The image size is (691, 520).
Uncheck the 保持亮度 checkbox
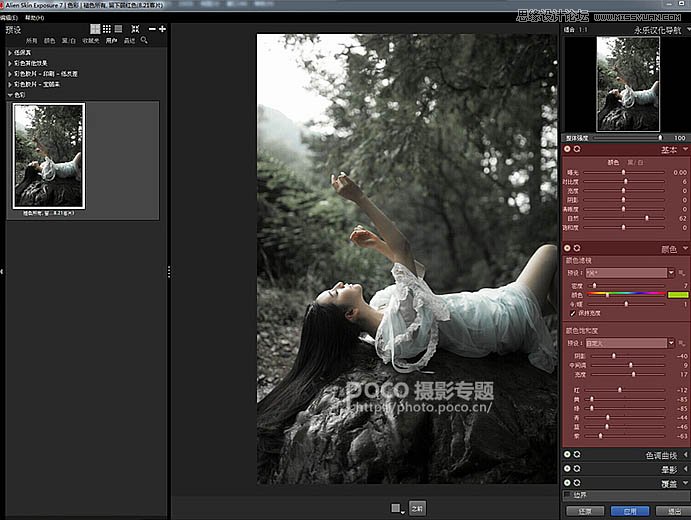tap(573, 313)
